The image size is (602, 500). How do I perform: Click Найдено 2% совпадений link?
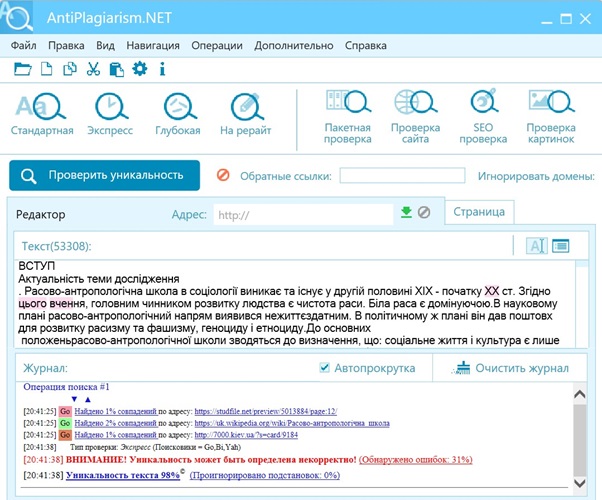tap(116, 423)
